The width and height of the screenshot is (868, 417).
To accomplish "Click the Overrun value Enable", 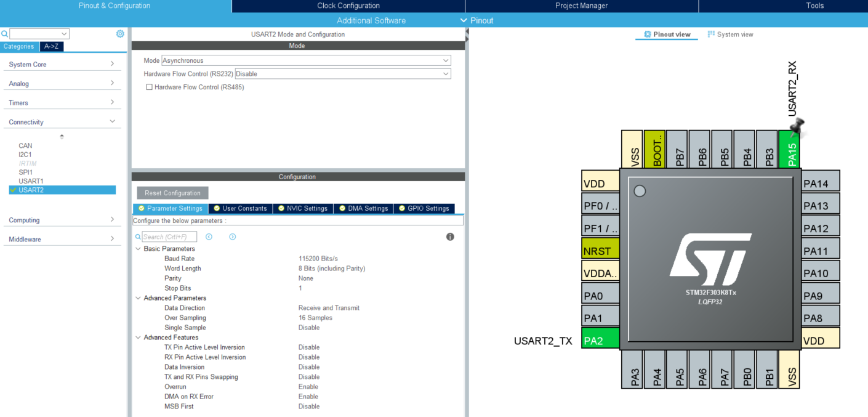I will [308, 387].
